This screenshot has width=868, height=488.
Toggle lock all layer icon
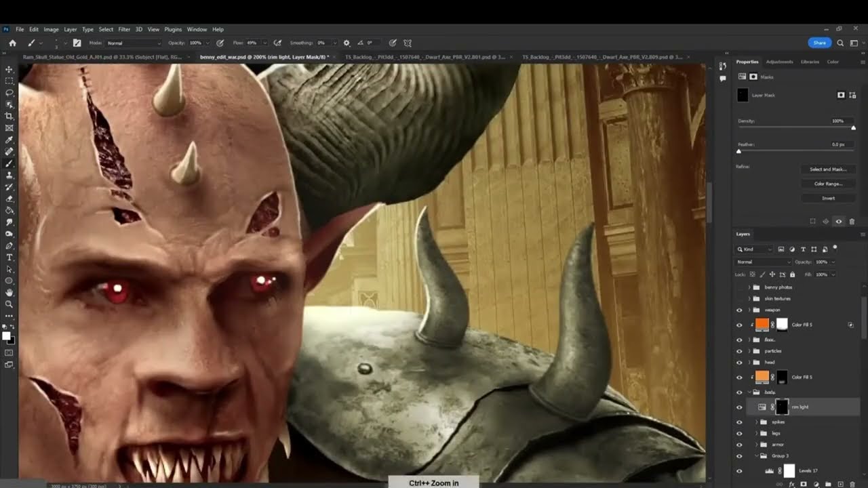(x=793, y=274)
